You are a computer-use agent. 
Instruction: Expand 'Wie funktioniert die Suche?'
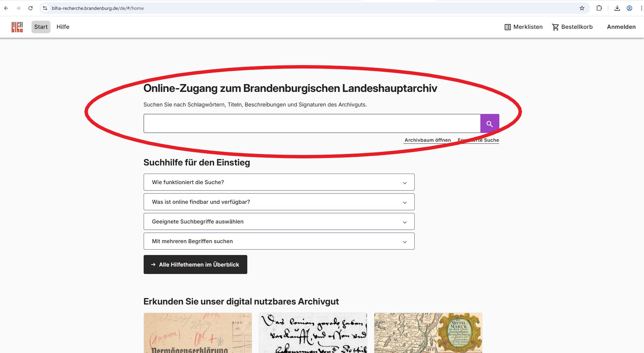pos(278,182)
